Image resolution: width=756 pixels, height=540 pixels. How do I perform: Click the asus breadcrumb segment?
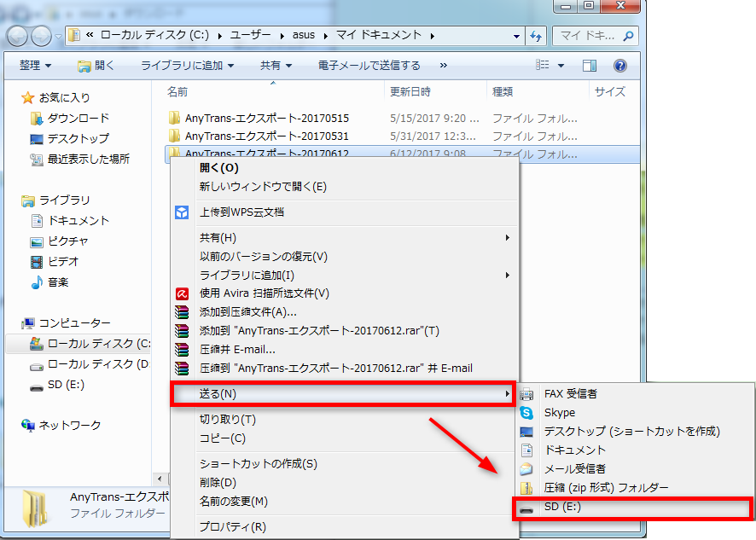[304, 35]
